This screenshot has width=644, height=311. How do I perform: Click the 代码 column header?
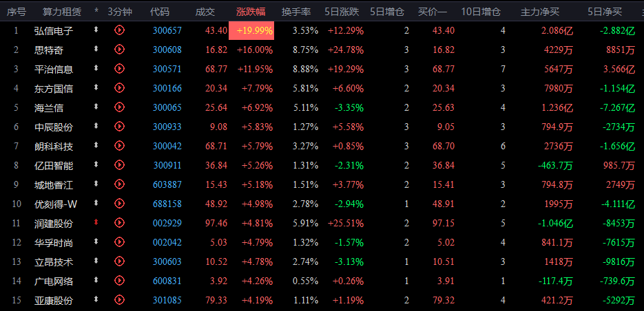coord(159,12)
